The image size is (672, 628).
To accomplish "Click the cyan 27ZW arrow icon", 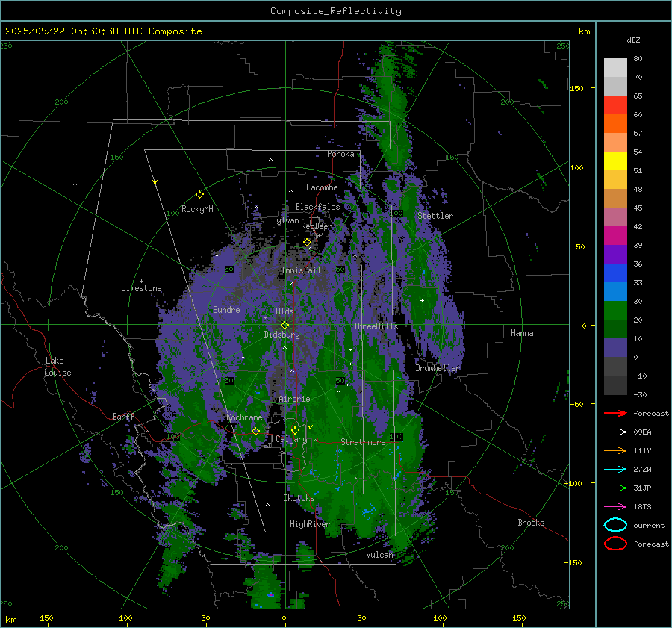I will pyautogui.click(x=615, y=469).
